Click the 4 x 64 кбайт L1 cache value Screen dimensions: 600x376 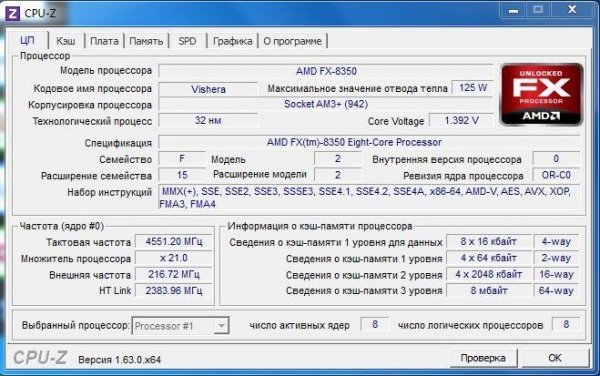pyautogui.click(x=489, y=258)
